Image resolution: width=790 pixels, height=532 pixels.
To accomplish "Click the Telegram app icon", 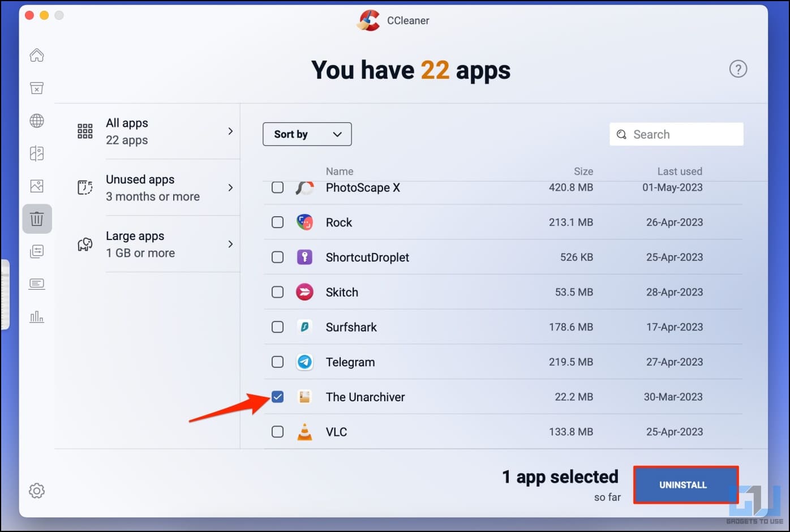I will 304,362.
